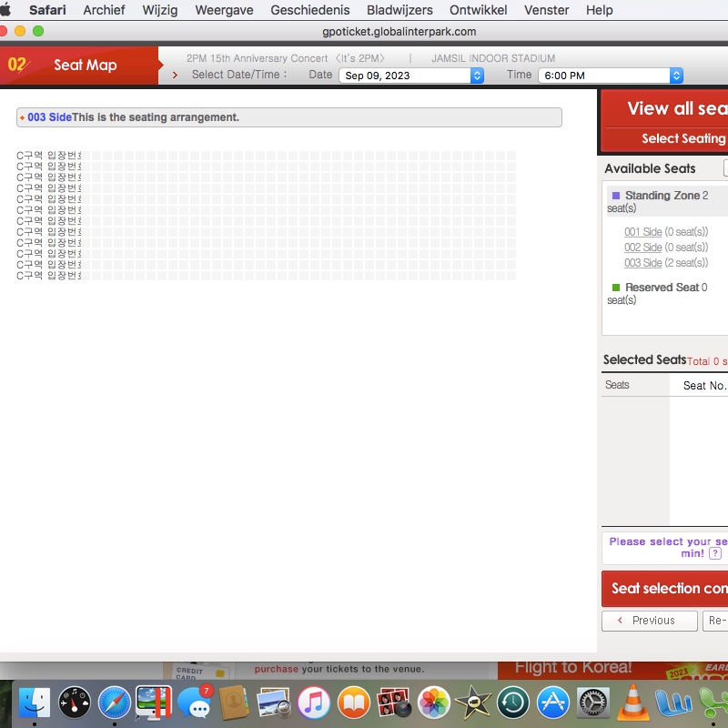Open the Help menu
728x728 pixels.
pos(600,10)
